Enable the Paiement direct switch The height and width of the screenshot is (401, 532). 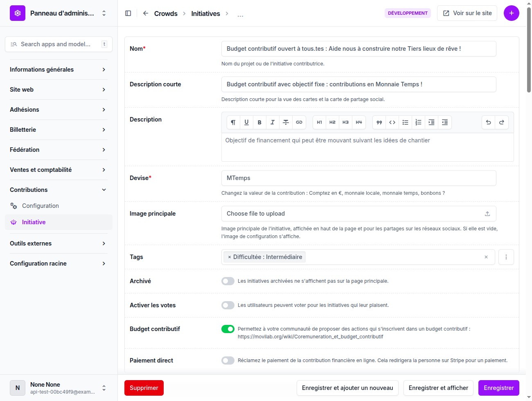(x=228, y=360)
